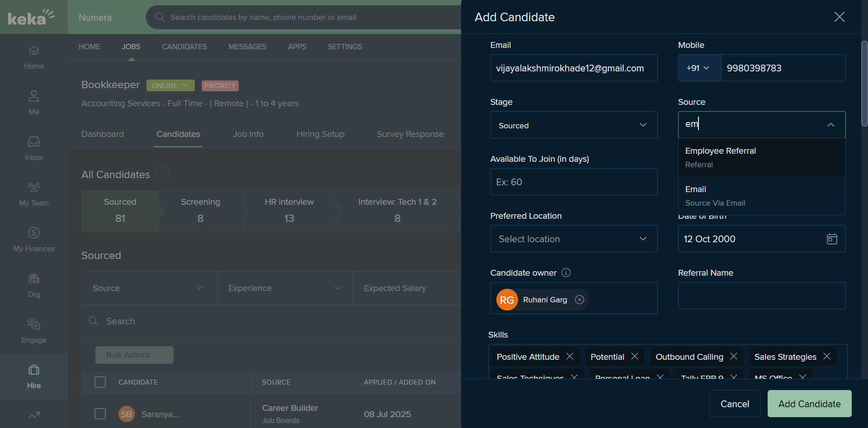Viewport: 868px width, 428px height.
Task: Click the Add Candidate panel scrollbar
Action: click(864, 84)
